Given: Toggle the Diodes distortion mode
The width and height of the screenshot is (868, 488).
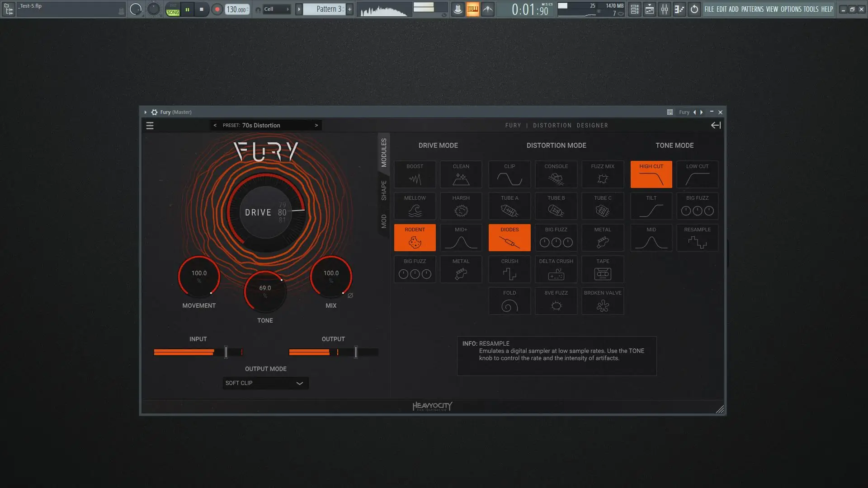Looking at the screenshot, I should pyautogui.click(x=509, y=238).
